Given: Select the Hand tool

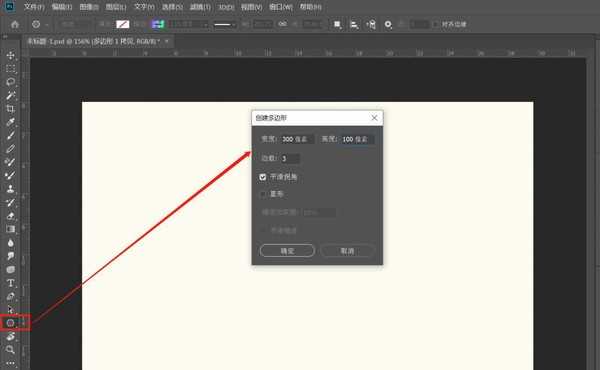Looking at the screenshot, I should (x=10, y=337).
